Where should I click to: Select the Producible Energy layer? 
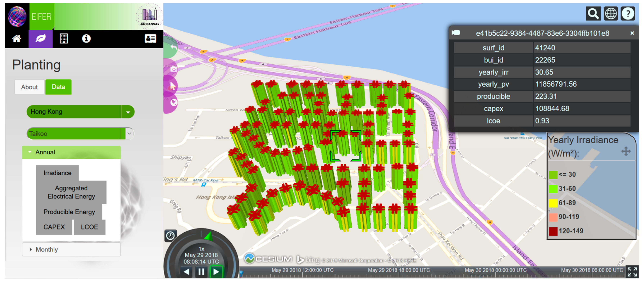pos(69,212)
